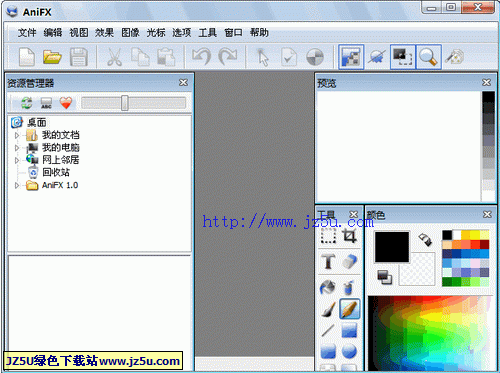500x373 pixels.
Task: Select the Brush tool
Action: (328, 309)
